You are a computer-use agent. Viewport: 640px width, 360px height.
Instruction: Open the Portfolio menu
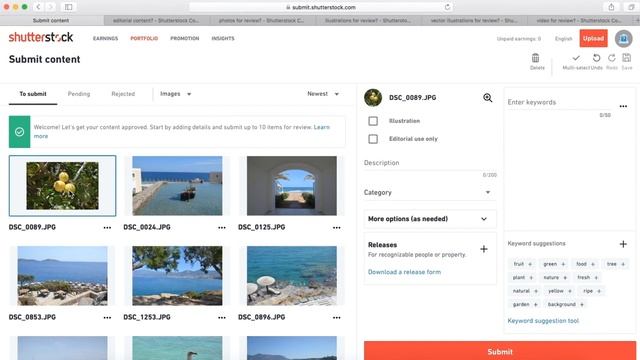click(x=144, y=38)
